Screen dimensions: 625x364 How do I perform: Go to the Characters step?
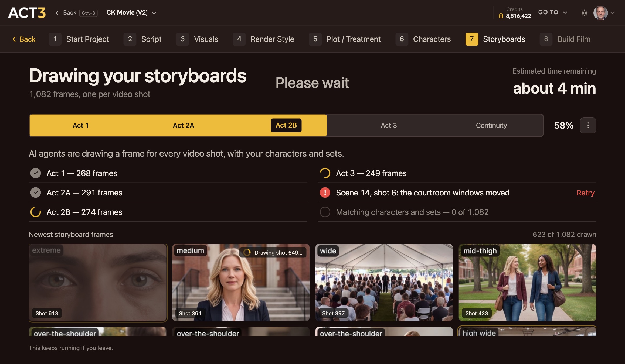[423, 39]
